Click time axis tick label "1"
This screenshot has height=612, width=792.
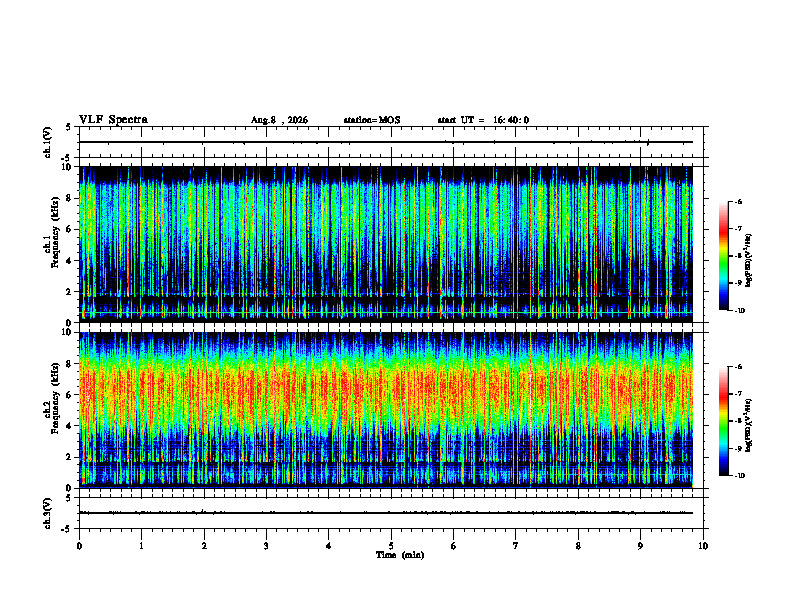click(142, 546)
